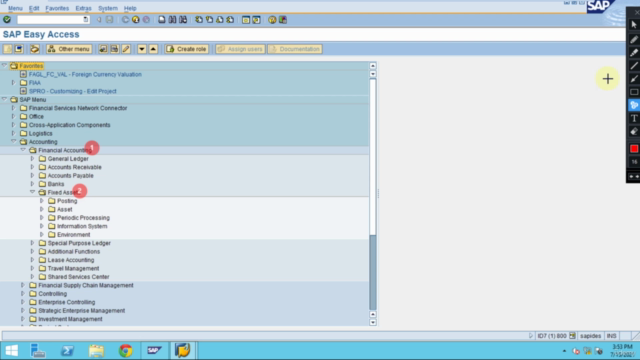Click the Customize Local Layout icon

[283, 20]
